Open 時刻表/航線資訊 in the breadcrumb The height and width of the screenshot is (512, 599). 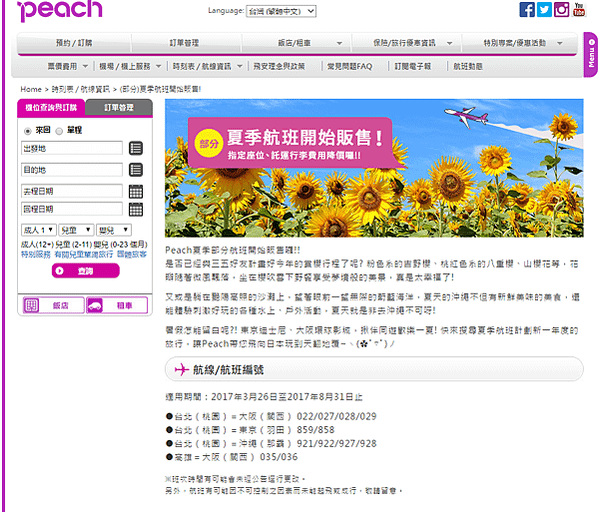pyautogui.click(x=81, y=89)
